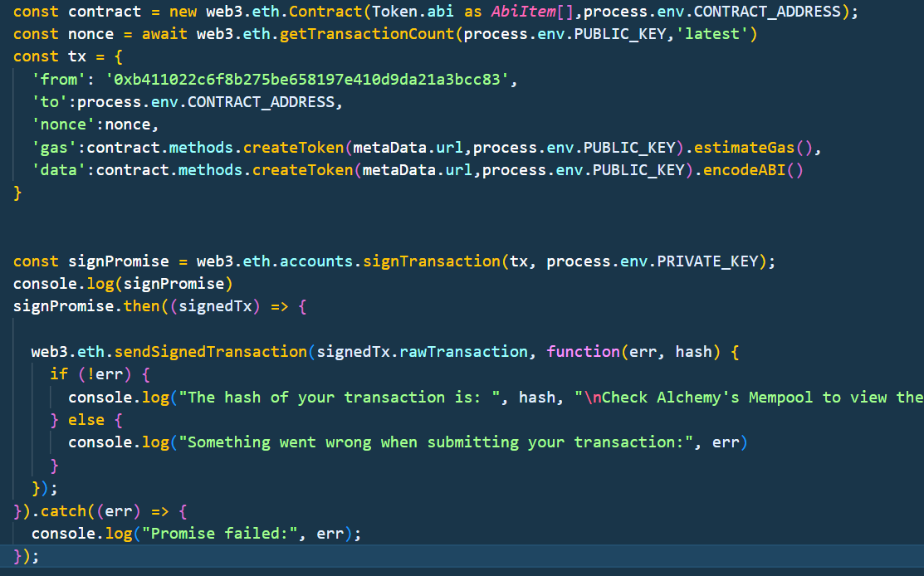Click the 'if (!err)' condition
Viewport: 924px width, 576px height.
[90, 374]
